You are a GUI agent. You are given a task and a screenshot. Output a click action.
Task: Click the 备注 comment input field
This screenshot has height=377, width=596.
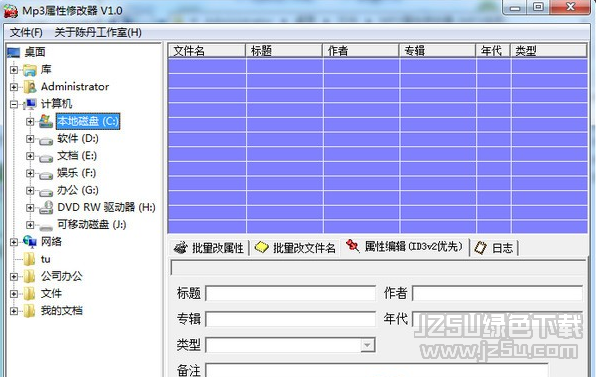pos(376,370)
